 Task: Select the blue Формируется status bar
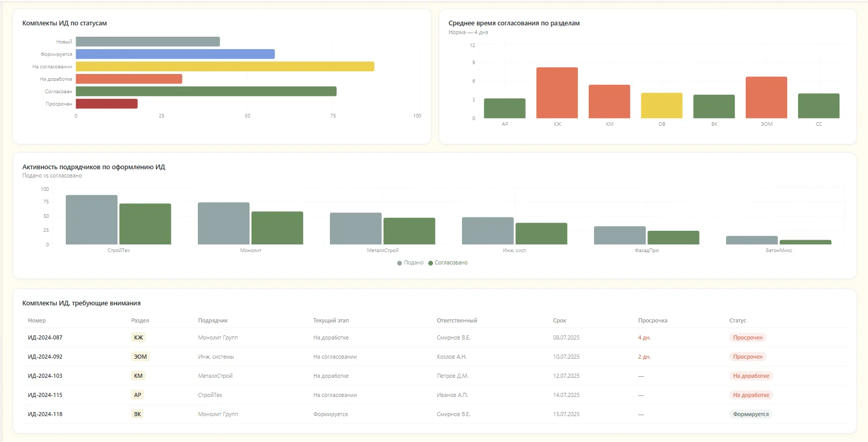point(175,54)
